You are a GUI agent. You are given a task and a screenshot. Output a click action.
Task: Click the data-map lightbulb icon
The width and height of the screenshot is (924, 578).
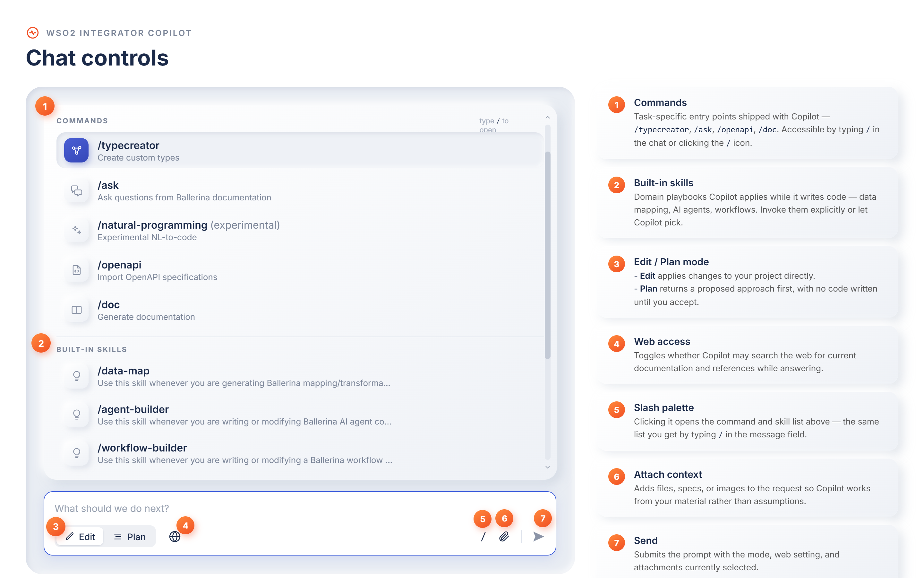[77, 376]
